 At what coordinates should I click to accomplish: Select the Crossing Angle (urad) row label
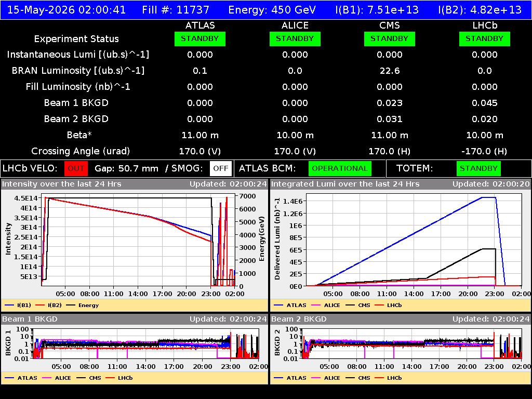[81, 151]
